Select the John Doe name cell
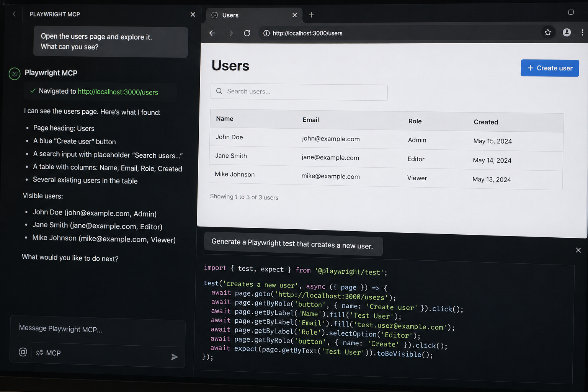 point(229,137)
